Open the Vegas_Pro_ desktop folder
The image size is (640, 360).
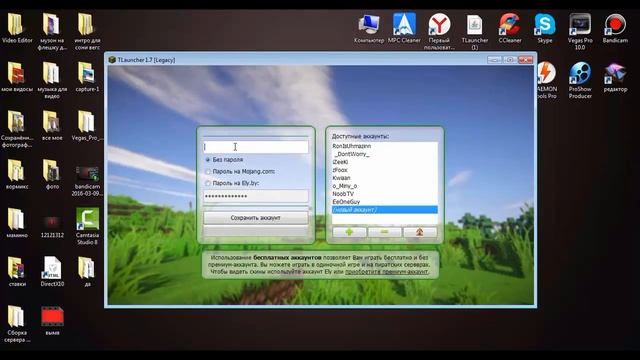pyautogui.click(x=87, y=125)
